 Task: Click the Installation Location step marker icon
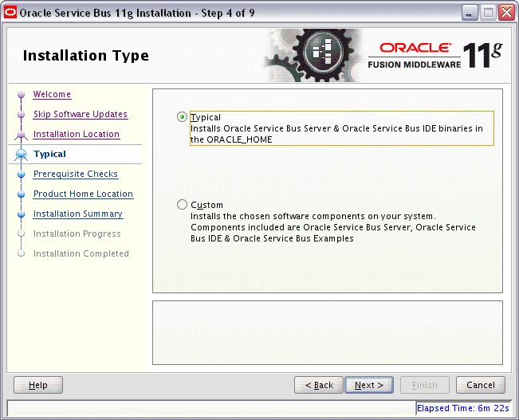(x=22, y=135)
